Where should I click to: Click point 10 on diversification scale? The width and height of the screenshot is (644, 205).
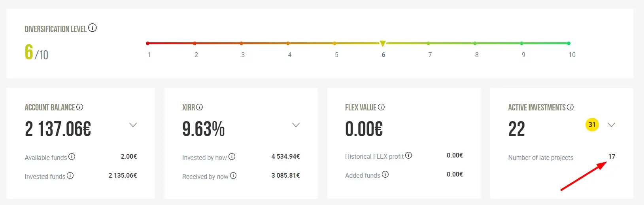[x=569, y=43]
